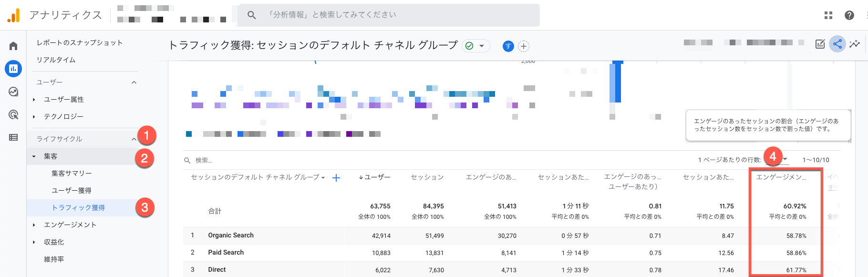This screenshot has width=868, height=277.
Task: Click the Organic Search row
Action: click(x=231, y=236)
